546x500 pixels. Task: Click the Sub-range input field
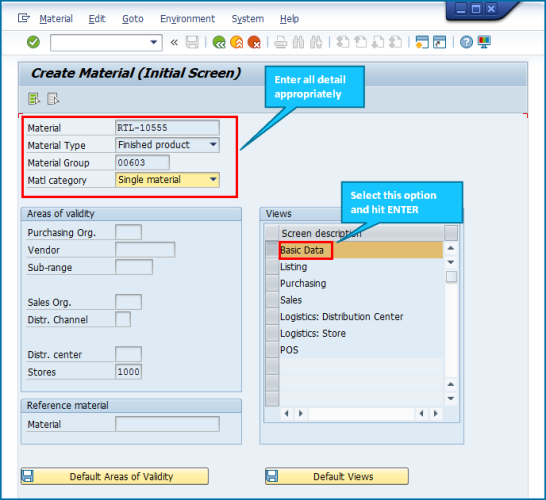point(134,267)
